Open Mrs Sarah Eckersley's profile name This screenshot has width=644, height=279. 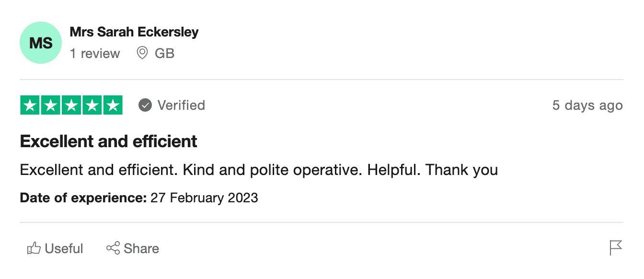(x=134, y=32)
